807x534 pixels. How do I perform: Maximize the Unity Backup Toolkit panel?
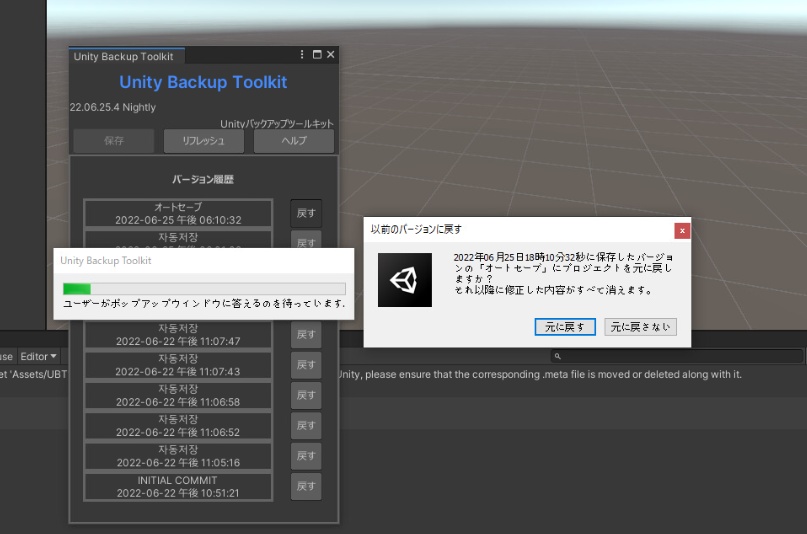tap(317, 55)
